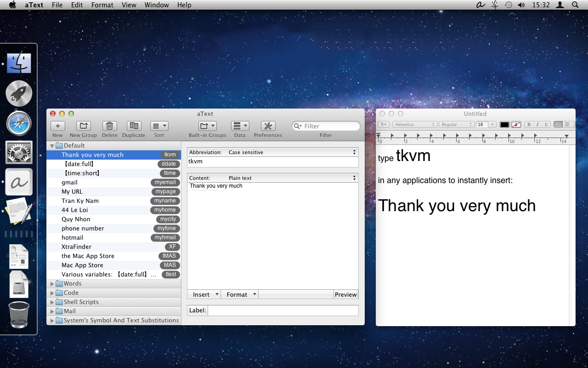
Task: Open the Time Machine menu bar icon
Action: (x=508, y=5)
